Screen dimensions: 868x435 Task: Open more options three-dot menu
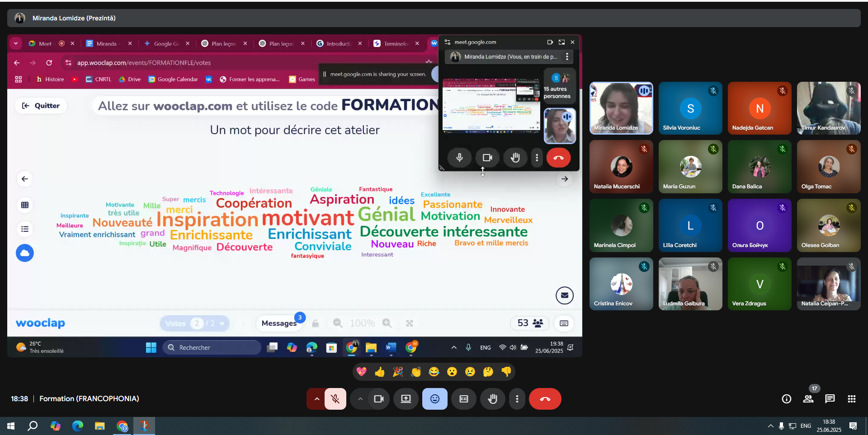click(x=517, y=399)
